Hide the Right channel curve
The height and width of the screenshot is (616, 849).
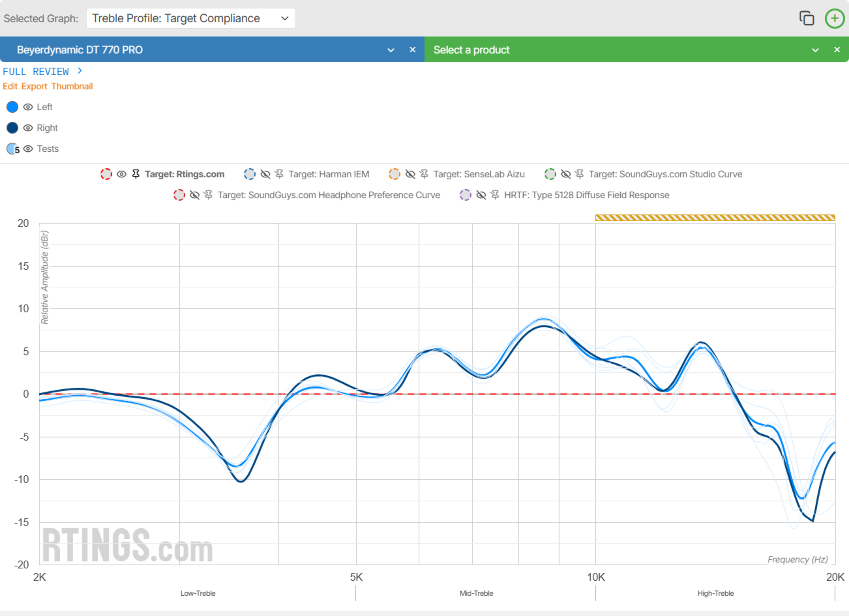click(28, 128)
